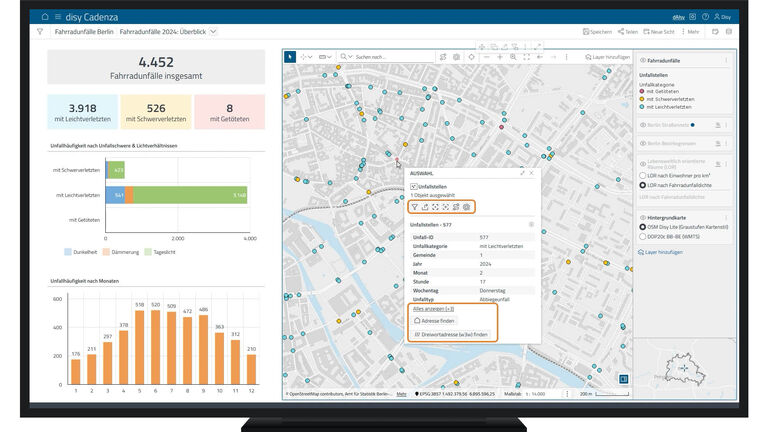
Task: Open Berlin Straßennetz layer legend icon
Action: pyautogui.click(x=718, y=125)
